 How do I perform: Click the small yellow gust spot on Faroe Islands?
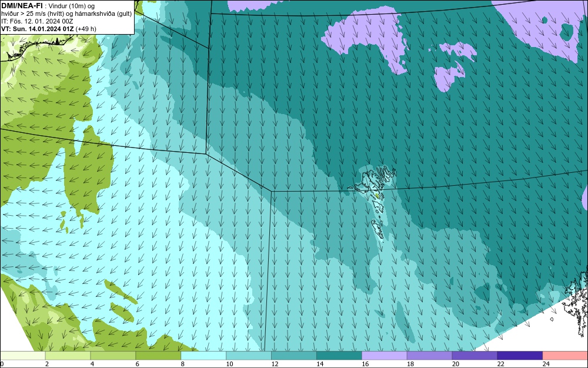[x=377, y=195]
